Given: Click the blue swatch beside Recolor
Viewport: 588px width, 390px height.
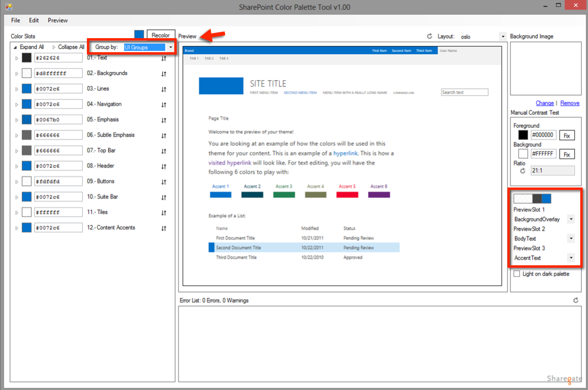Looking at the screenshot, I should click(139, 35).
